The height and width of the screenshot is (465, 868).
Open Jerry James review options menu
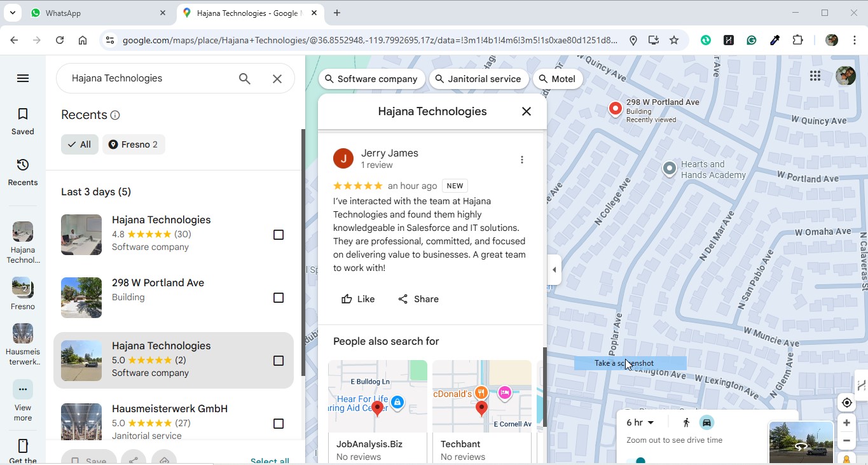[522, 160]
